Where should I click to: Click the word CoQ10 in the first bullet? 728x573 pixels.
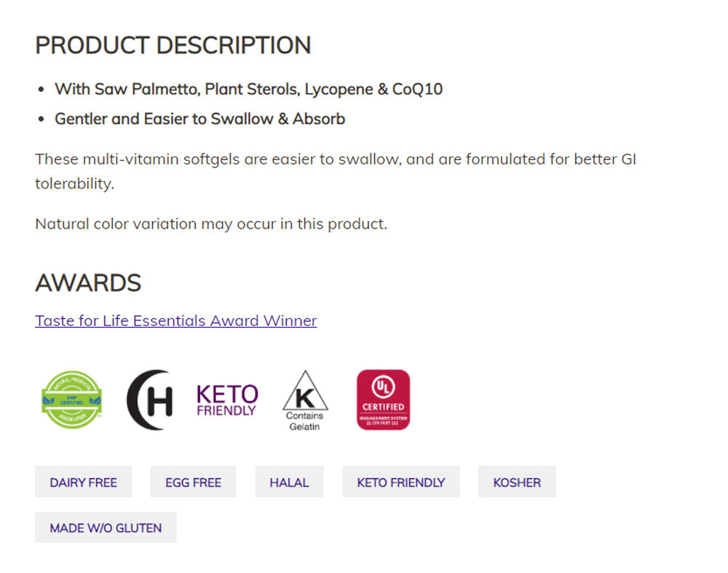coord(417,89)
